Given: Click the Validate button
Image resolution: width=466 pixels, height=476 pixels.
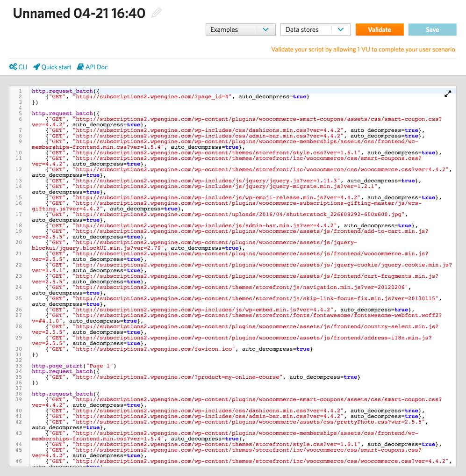Looking at the screenshot, I should (x=379, y=29).
